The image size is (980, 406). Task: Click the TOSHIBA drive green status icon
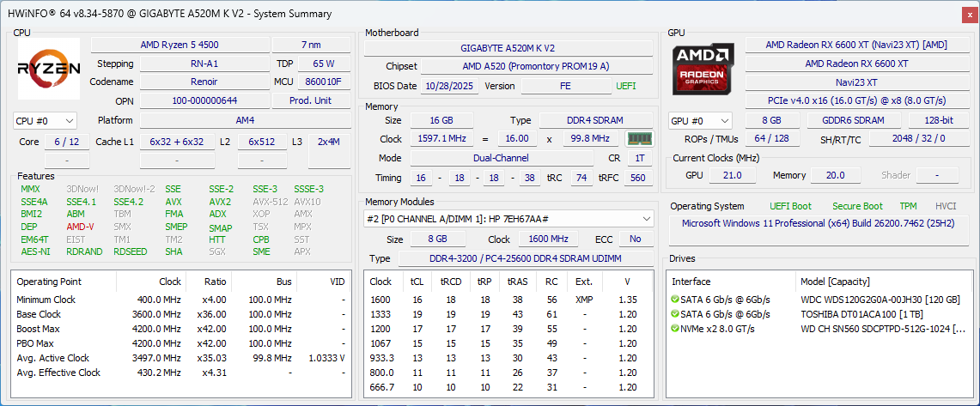(676, 314)
